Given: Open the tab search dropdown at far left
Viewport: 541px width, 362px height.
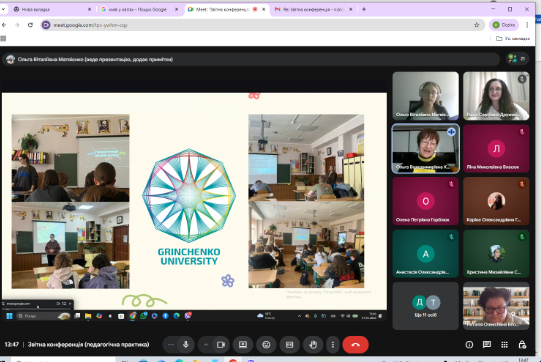Looking at the screenshot, I should [x=3, y=9].
